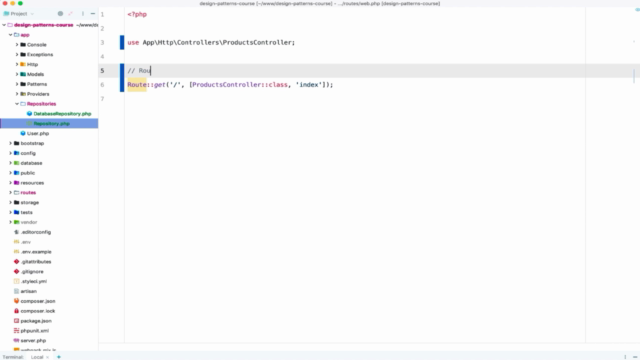Expand the routes folder
Image resolution: width=640 pixels, height=360 pixels.
(11, 192)
